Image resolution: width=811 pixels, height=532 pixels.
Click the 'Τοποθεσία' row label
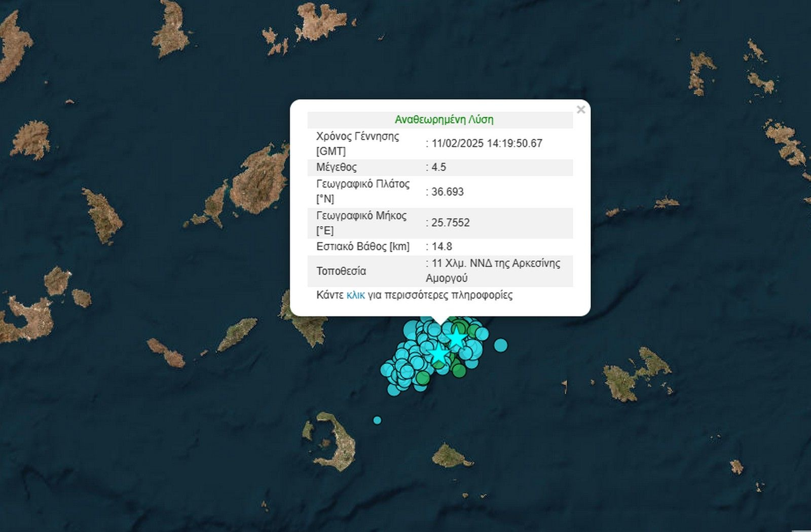pyautogui.click(x=341, y=271)
